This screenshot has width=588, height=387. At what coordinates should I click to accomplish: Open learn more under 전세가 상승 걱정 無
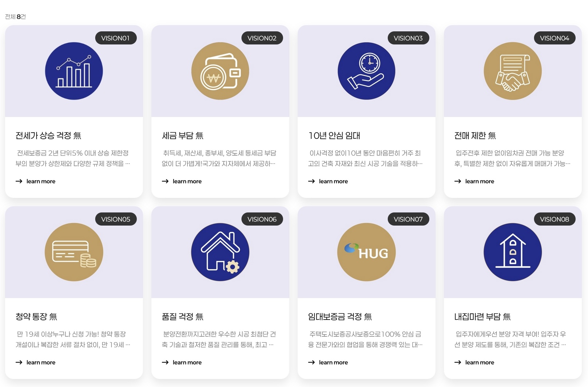coord(36,181)
